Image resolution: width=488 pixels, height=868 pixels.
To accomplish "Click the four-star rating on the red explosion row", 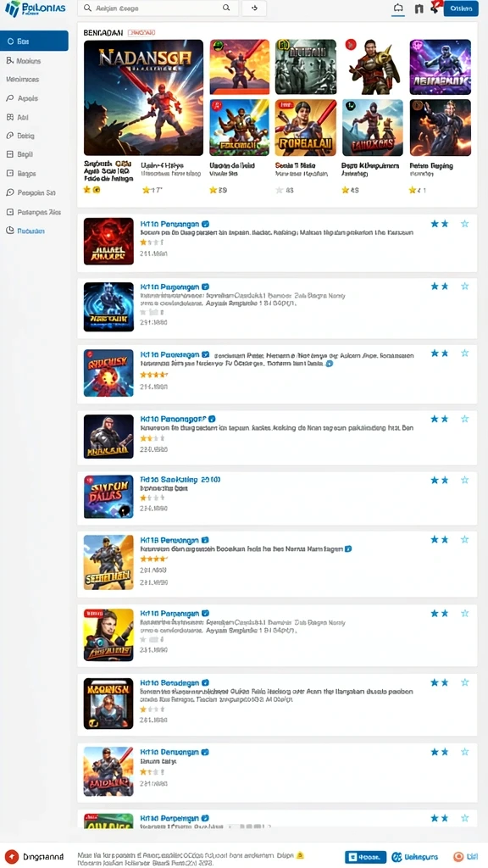I will point(154,375).
